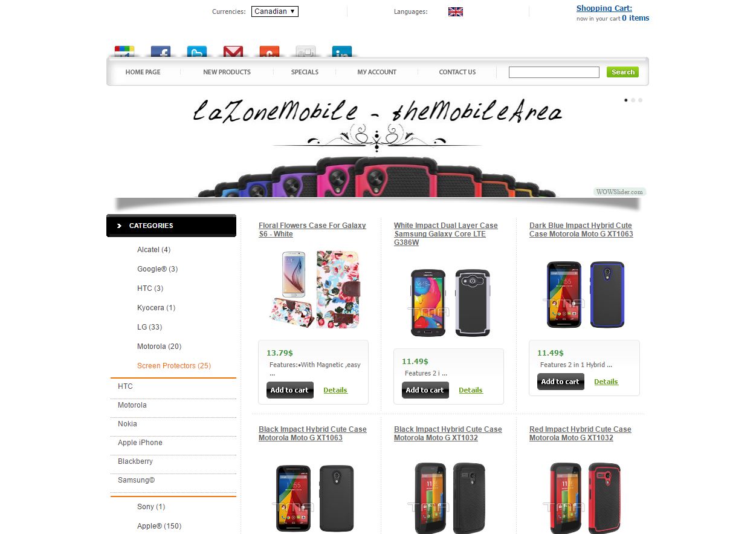Click the orange StumbleUpon share icon

click(x=270, y=52)
